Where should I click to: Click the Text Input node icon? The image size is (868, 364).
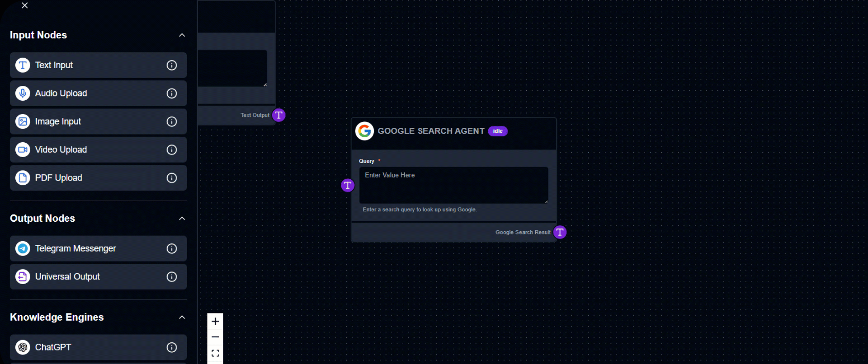tap(23, 65)
